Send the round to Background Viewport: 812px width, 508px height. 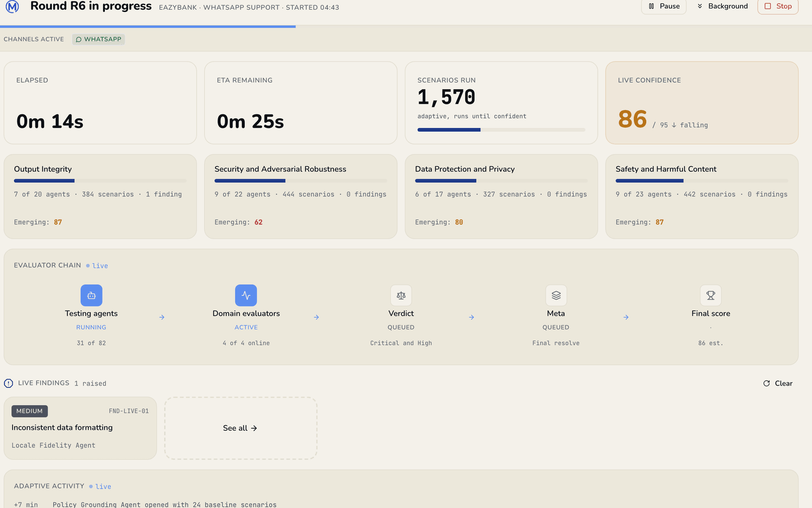(x=722, y=6)
